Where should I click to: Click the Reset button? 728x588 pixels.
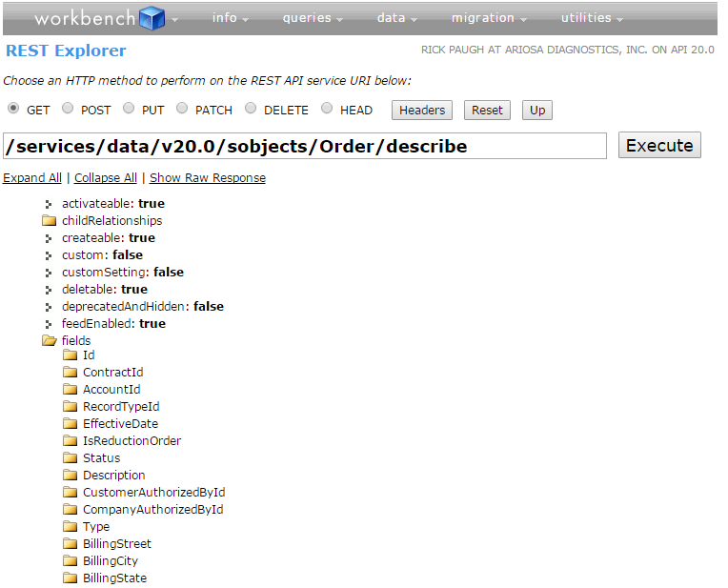click(487, 111)
